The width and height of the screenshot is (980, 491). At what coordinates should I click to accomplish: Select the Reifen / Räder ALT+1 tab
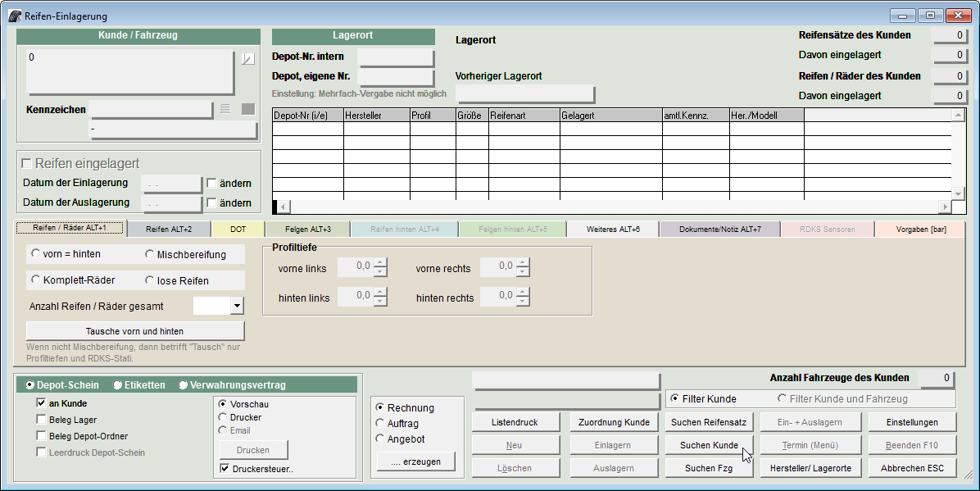pyautogui.click(x=70, y=228)
